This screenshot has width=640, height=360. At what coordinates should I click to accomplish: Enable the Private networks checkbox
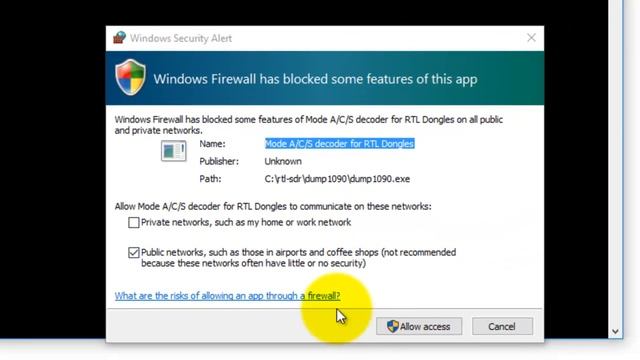(x=133, y=222)
